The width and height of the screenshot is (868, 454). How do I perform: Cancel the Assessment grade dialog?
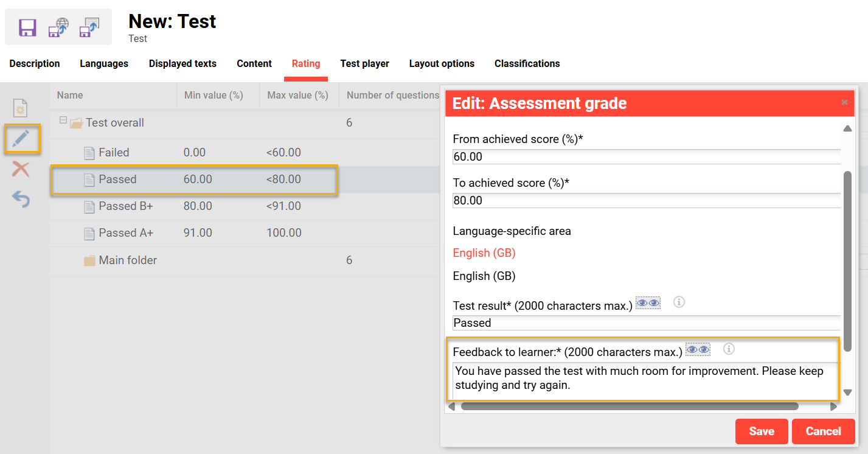pyautogui.click(x=823, y=431)
